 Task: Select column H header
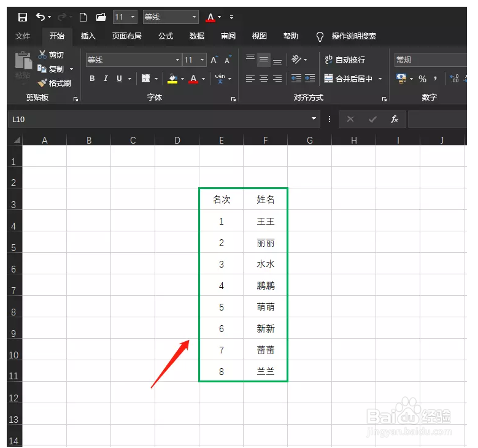point(353,141)
